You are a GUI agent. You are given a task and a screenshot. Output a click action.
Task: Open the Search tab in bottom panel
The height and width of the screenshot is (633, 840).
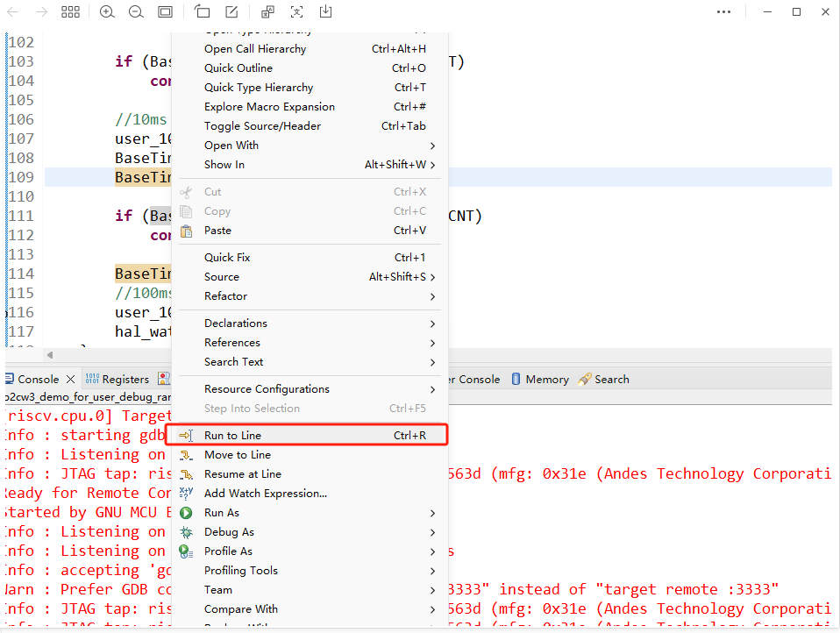pyautogui.click(x=603, y=380)
